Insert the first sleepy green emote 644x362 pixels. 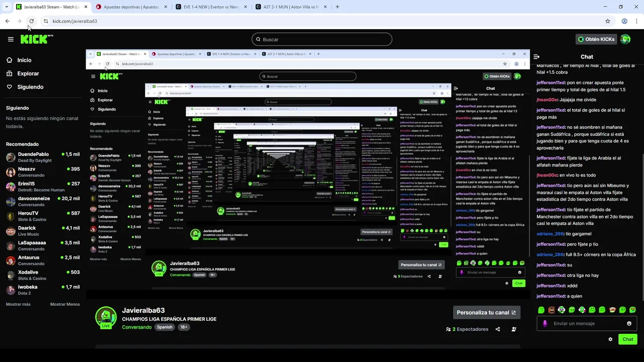tap(541, 310)
